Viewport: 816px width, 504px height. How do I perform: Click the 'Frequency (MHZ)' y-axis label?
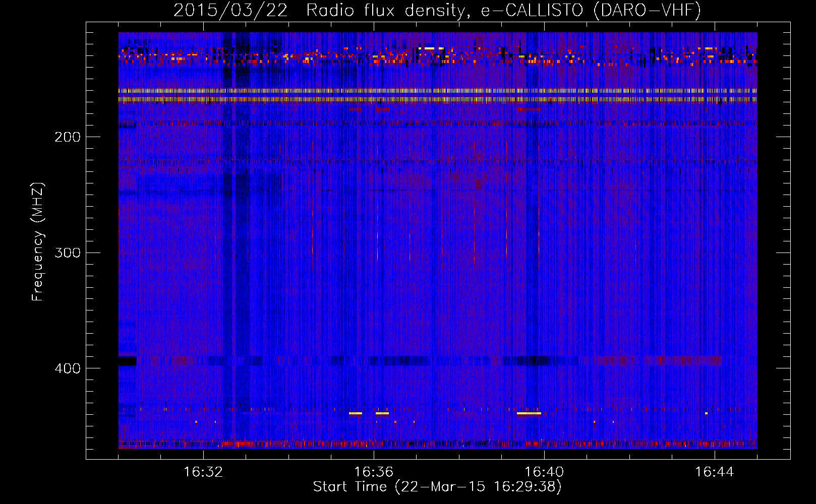click(38, 242)
